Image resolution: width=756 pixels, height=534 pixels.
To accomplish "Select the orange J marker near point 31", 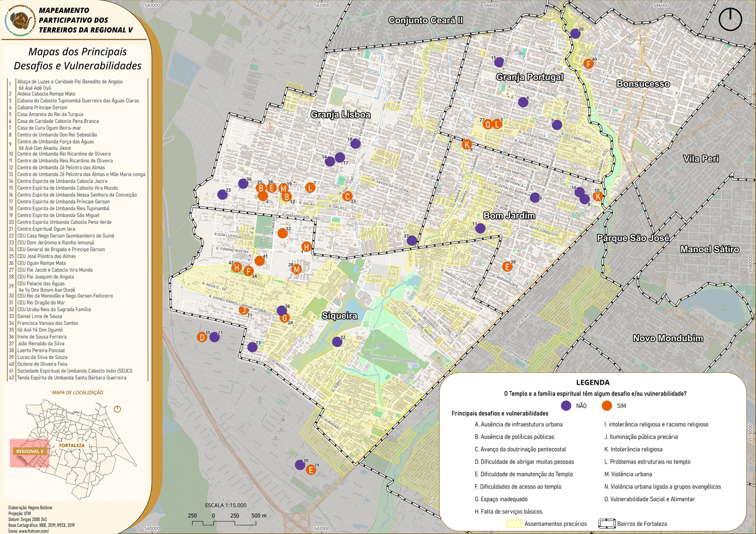I will click(x=243, y=310).
